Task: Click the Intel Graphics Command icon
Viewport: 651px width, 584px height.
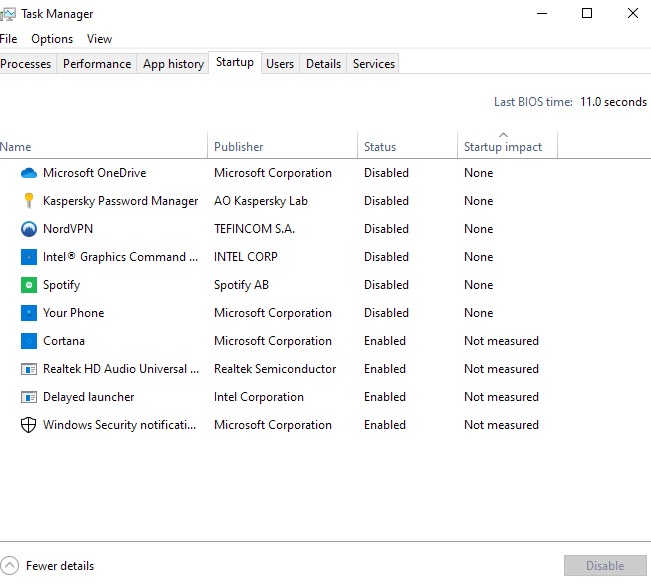Action: pyautogui.click(x=29, y=257)
